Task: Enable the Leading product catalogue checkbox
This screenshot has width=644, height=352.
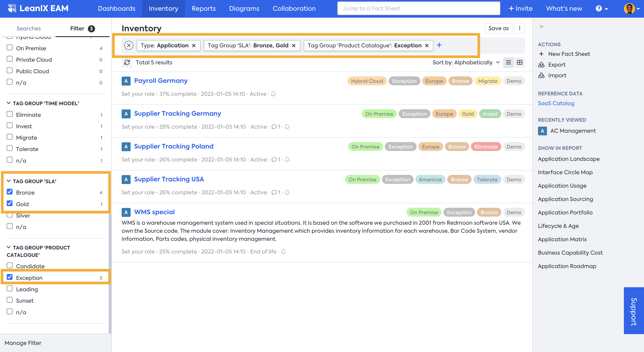Action: click(10, 289)
